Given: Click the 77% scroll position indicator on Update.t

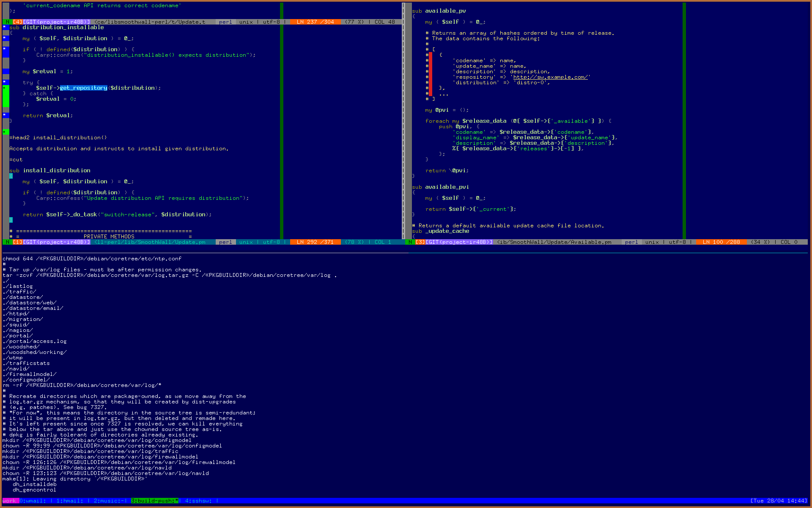Looking at the screenshot, I should pyautogui.click(x=354, y=22).
